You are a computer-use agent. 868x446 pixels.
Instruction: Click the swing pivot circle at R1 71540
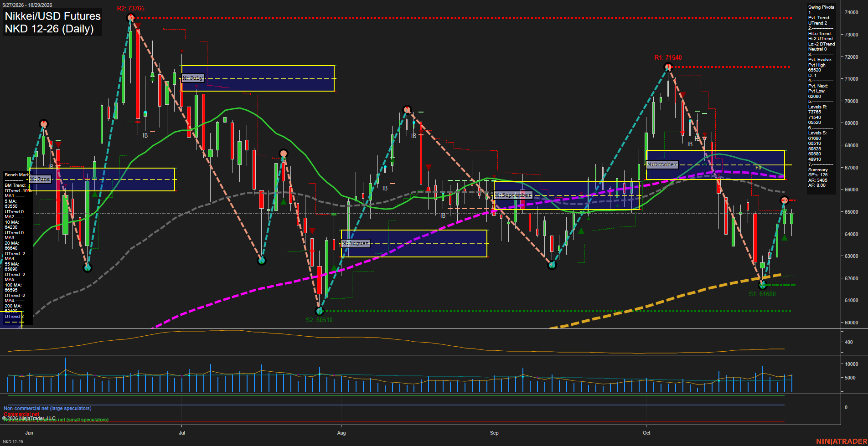[x=668, y=67]
